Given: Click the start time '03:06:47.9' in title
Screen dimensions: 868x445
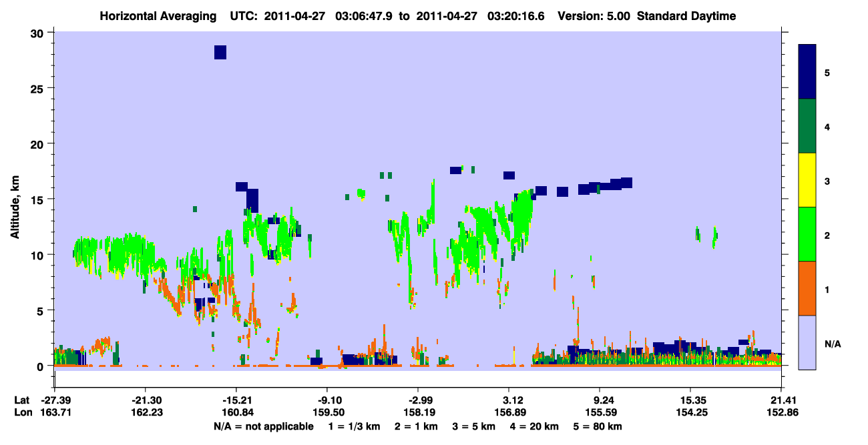Looking at the screenshot, I should [364, 16].
